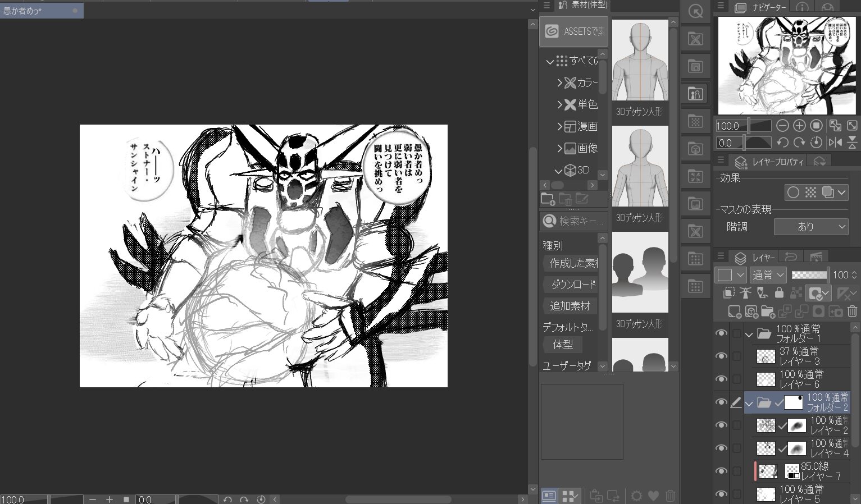Open the information tab next to Navigator
This screenshot has height=504, width=861.
point(802,7)
